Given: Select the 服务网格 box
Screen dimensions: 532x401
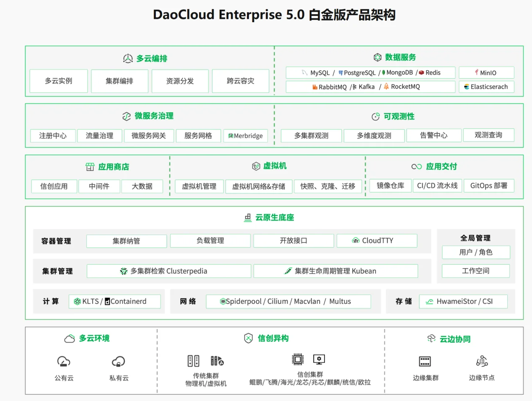Looking at the screenshot, I should coord(198,136).
